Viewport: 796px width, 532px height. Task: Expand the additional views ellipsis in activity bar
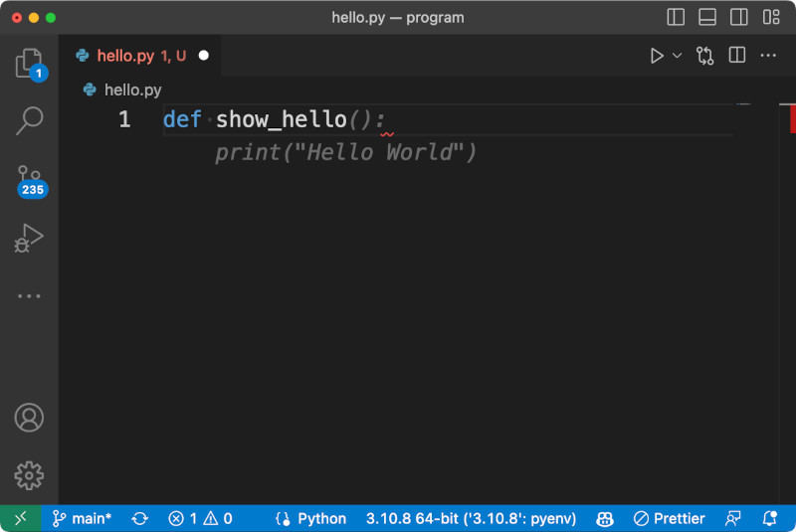(x=29, y=295)
